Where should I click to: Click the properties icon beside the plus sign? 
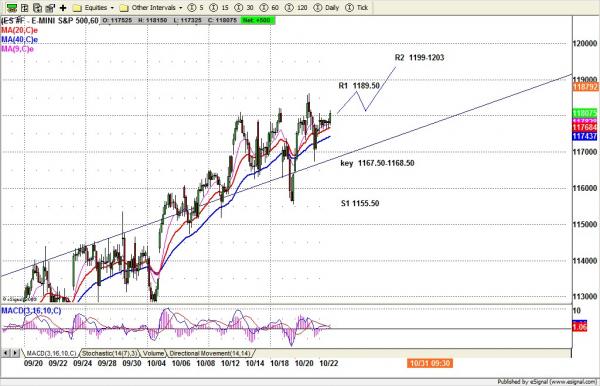50,8
